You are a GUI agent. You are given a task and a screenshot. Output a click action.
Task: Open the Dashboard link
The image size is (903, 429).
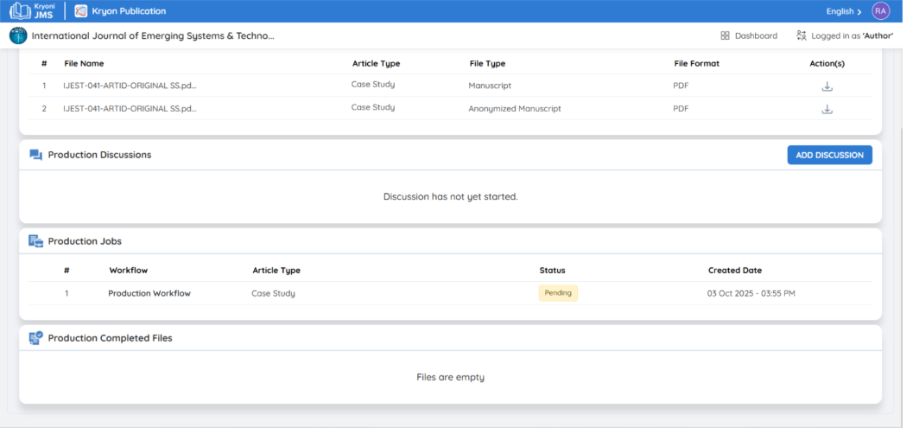(x=749, y=36)
